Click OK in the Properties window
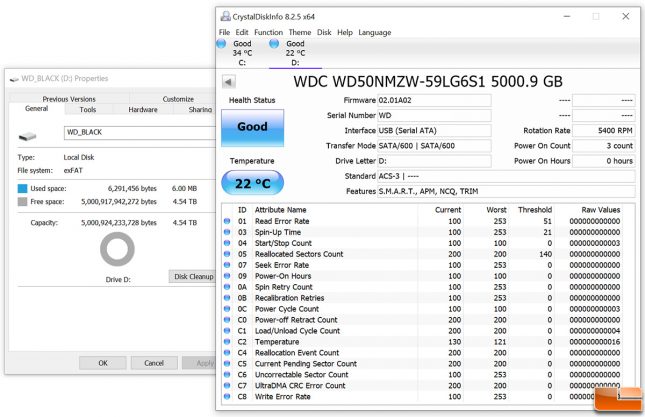This screenshot has width=645, height=417. 103,363
